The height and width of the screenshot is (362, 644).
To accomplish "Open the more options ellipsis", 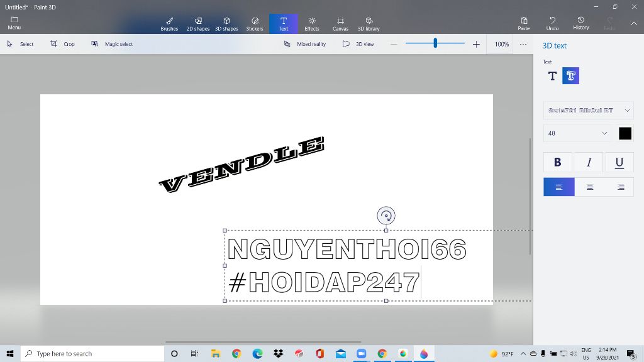I will point(523,44).
